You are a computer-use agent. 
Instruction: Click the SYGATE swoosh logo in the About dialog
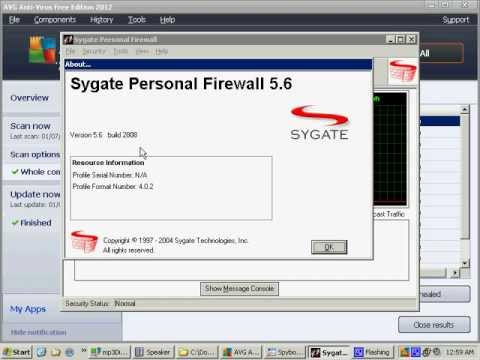click(319, 123)
